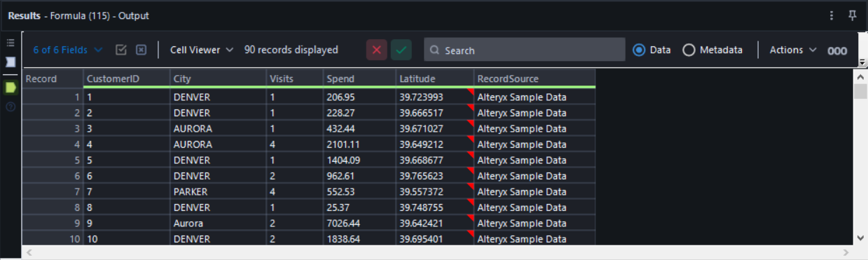Select the Spend cell 1838.64
868x260 pixels.
tap(359, 238)
